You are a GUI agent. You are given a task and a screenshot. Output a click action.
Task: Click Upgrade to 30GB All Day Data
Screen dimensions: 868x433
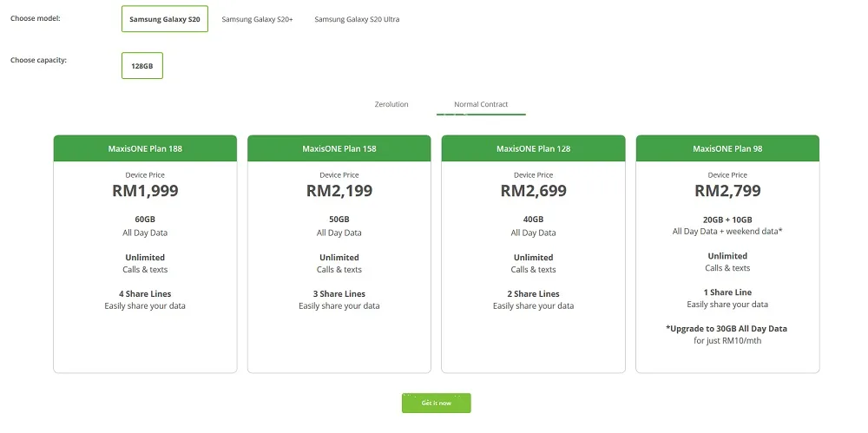pyautogui.click(x=727, y=328)
